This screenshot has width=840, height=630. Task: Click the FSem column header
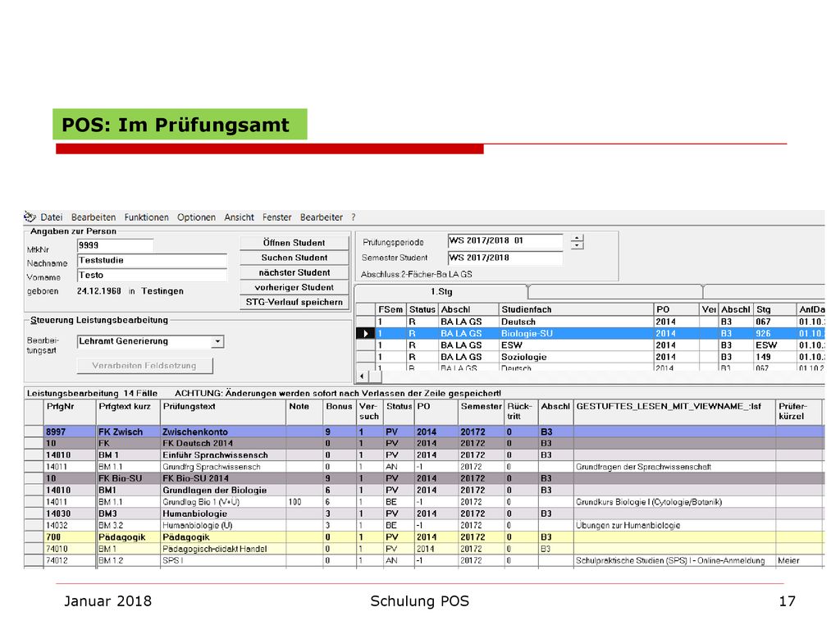pyautogui.click(x=390, y=309)
